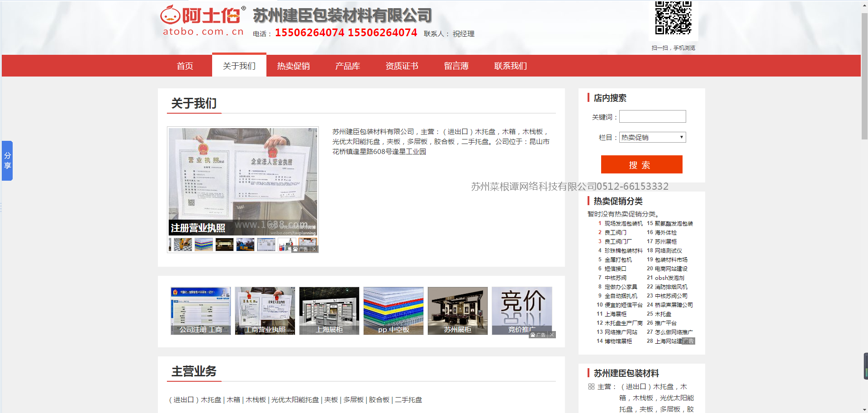Select the blue baler machine gallery thumbnail
Image resolution: width=868 pixels, height=413 pixels.
245,245
